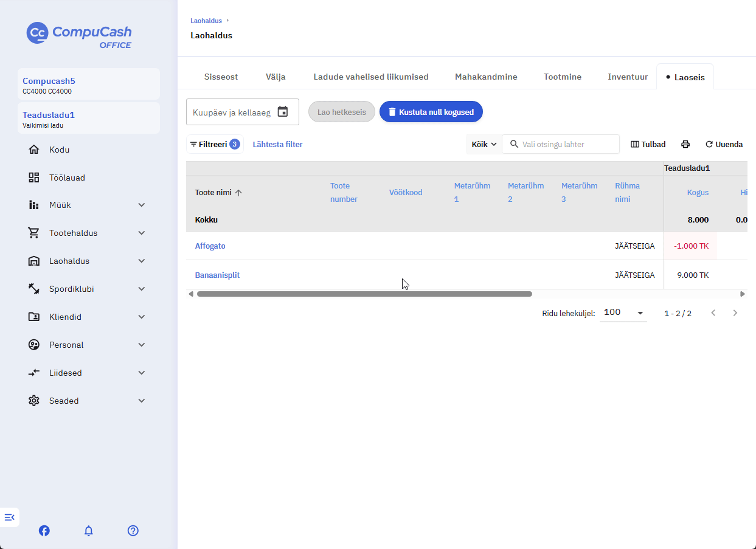Click the Lähtesta filter link
The height and width of the screenshot is (549, 756).
277,145
